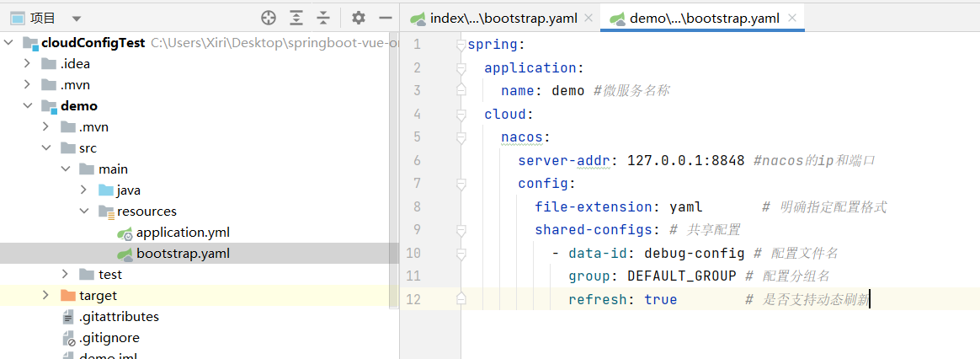Open project panel settings gear
The image size is (980, 359).
click(358, 19)
